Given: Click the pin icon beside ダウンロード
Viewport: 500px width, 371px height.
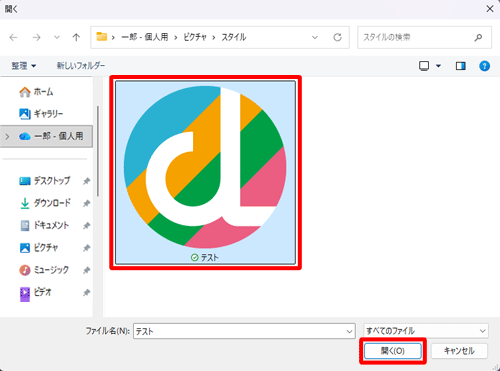Looking at the screenshot, I should pos(86,203).
